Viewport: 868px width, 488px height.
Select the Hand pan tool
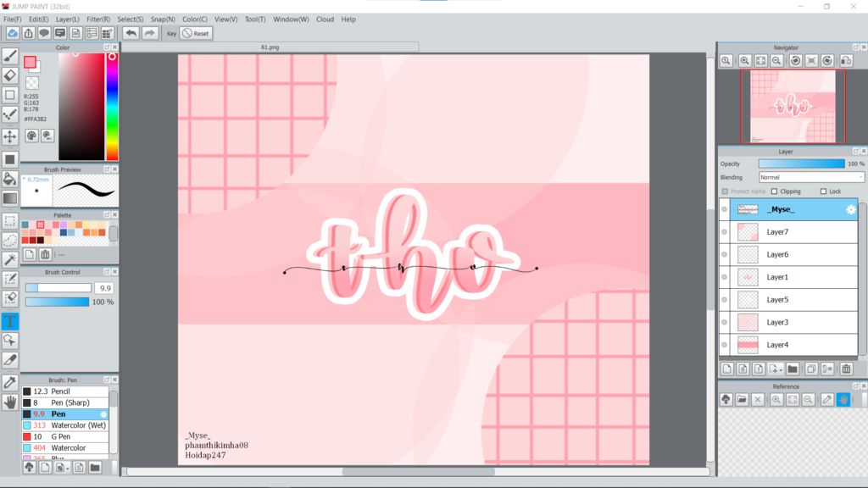point(10,402)
